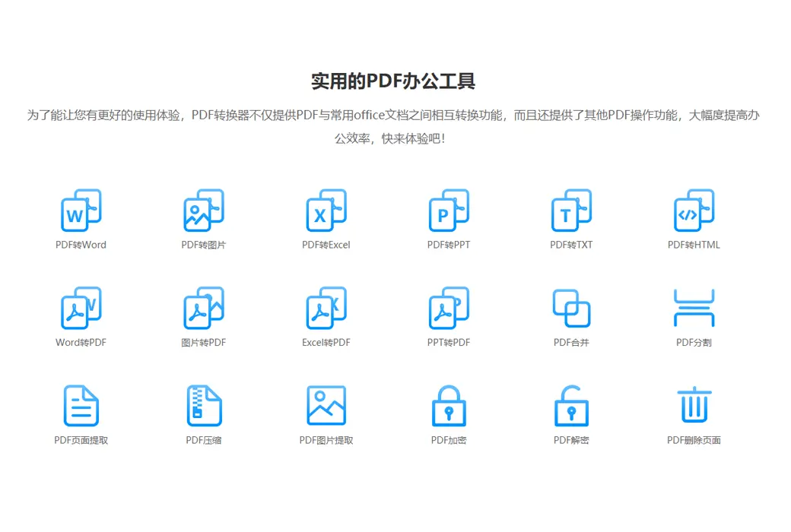
Task: Click the PDF加密 label text
Action: coord(449,441)
